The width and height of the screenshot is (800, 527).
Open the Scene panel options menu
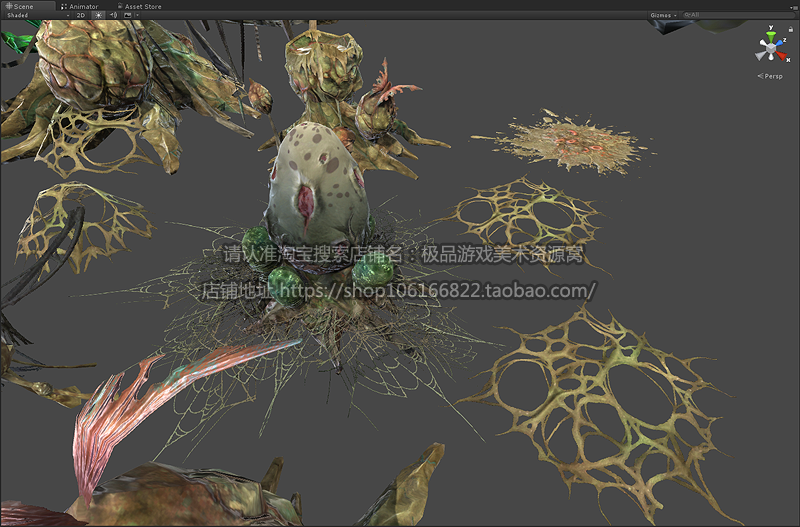point(793,7)
